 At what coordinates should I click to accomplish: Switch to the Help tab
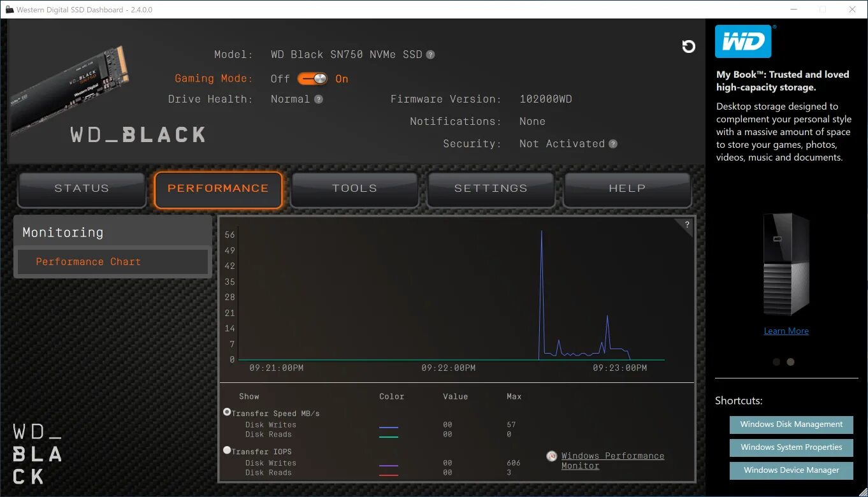[x=627, y=189]
